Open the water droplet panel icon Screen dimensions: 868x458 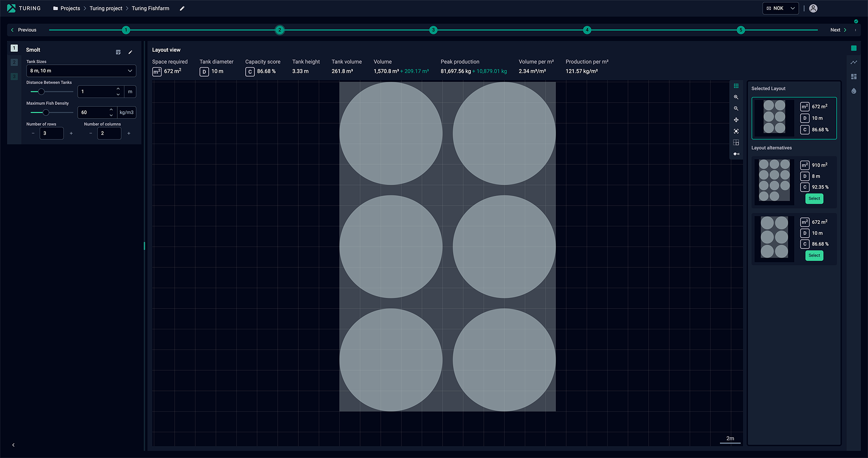coord(854,91)
